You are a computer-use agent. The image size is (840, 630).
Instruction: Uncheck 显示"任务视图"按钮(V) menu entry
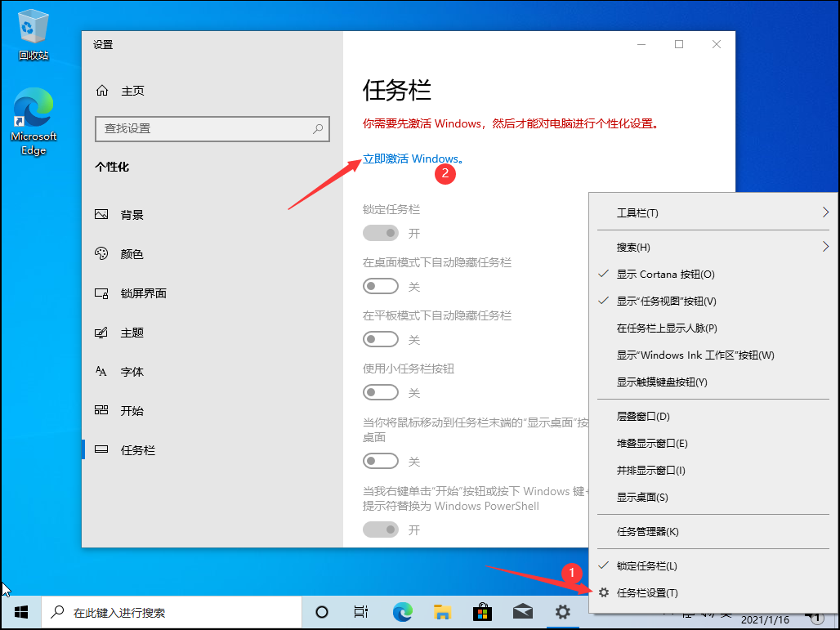(713, 301)
